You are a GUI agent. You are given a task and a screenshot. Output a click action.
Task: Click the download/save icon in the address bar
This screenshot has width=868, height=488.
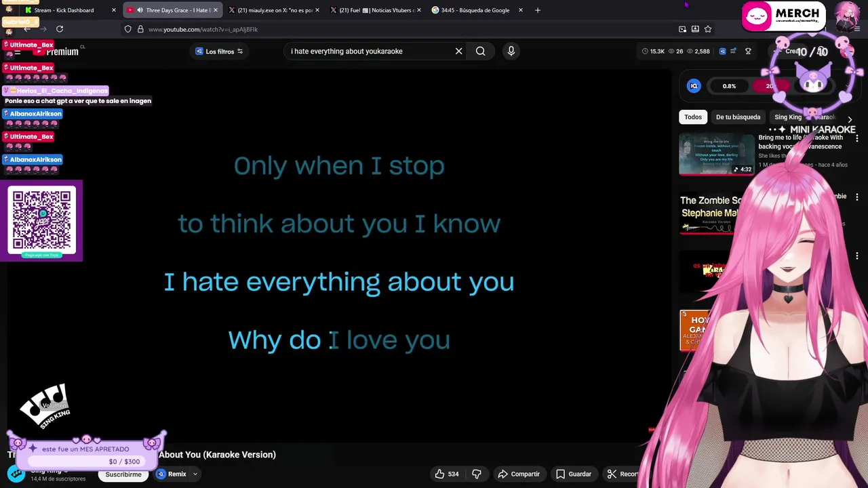click(695, 29)
